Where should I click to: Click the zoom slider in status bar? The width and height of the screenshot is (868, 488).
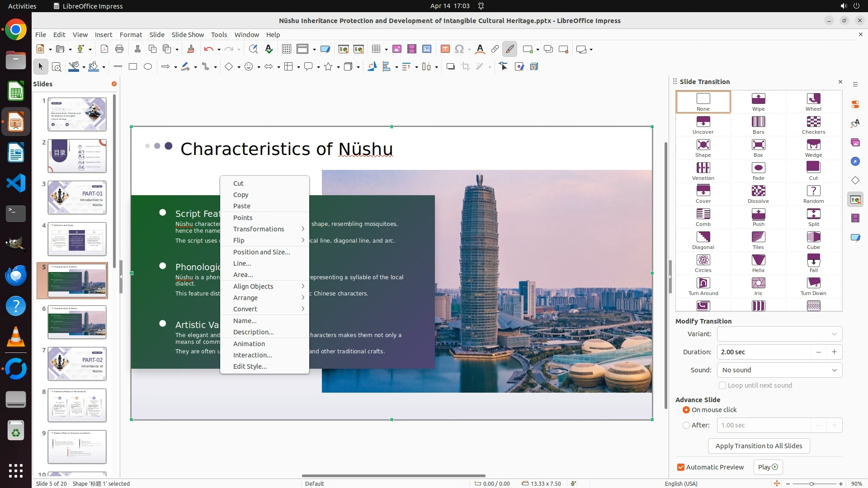click(811, 484)
